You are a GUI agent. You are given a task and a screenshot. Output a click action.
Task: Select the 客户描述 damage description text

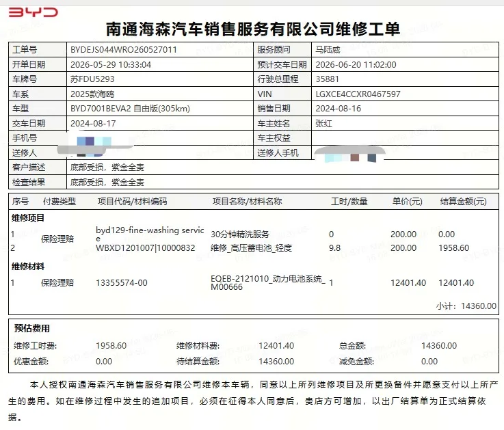[x=107, y=167]
